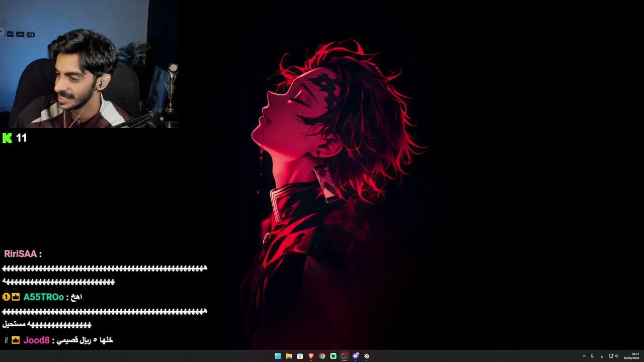This screenshot has height=362, width=644.
Task: Click the microphone tray icon
Action: pos(592,356)
